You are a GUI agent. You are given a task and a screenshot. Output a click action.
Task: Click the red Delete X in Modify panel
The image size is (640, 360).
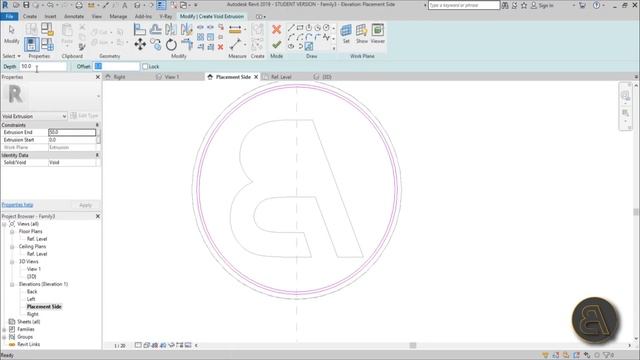click(220, 47)
